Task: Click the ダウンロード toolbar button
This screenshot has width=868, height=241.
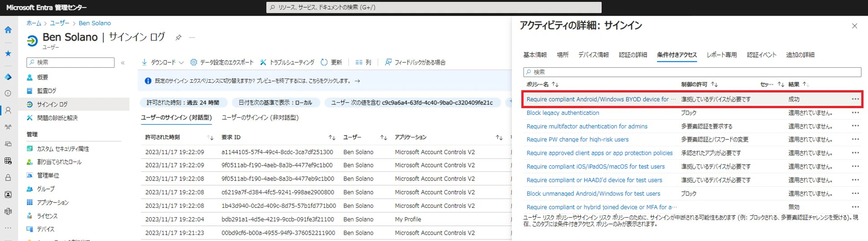Action: pyautogui.click(x=163, y=62)
